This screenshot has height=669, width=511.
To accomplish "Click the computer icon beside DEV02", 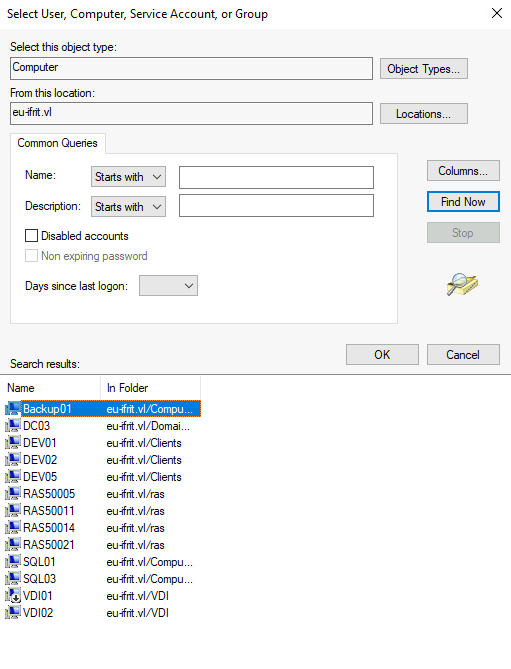I will coord(13,460).
